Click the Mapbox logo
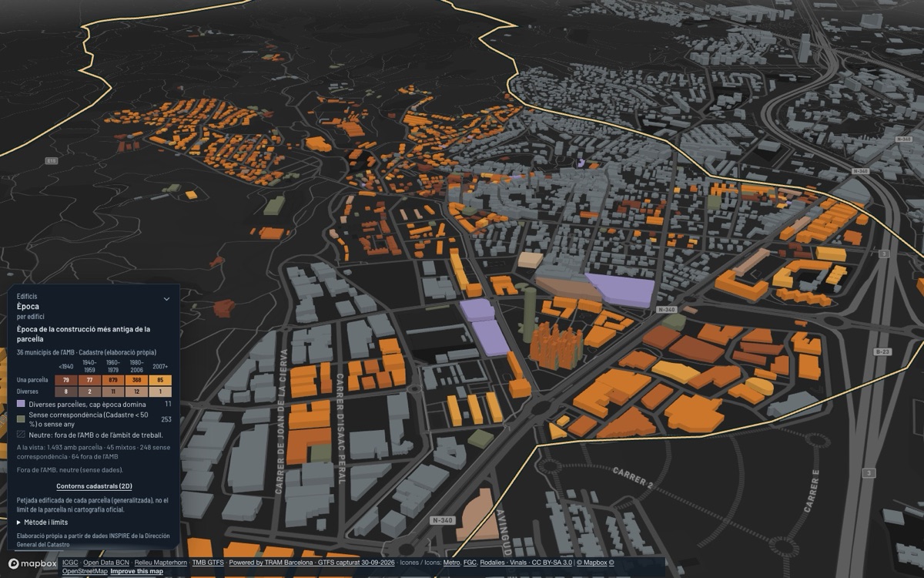Image resolution: width=924 pixels, height=578 pixels. tap(32, 563)
